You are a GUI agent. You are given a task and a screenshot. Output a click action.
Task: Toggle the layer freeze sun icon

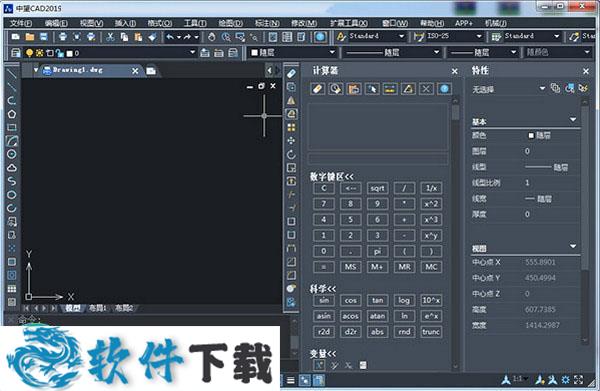(x=39, y=53)
